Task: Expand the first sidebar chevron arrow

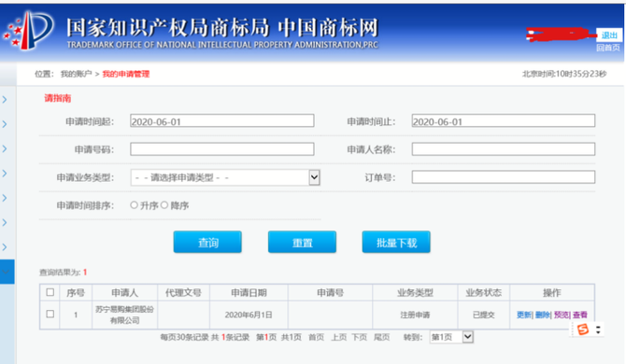Action: point(5,100)
